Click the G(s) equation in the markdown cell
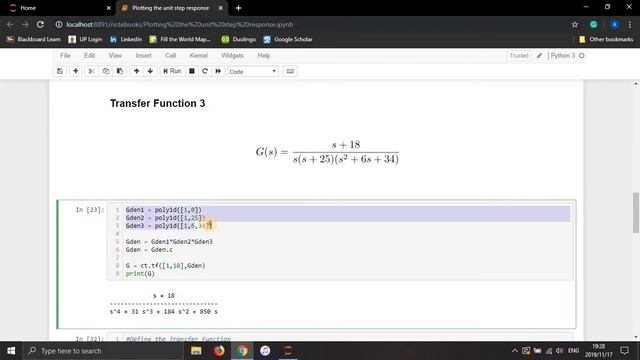640x360 pixels. click(327, 152)
